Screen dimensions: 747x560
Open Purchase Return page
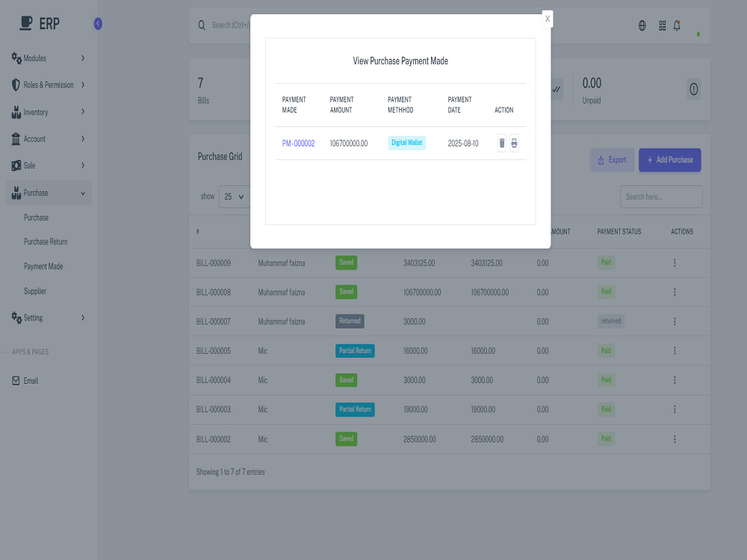[46, 242]
